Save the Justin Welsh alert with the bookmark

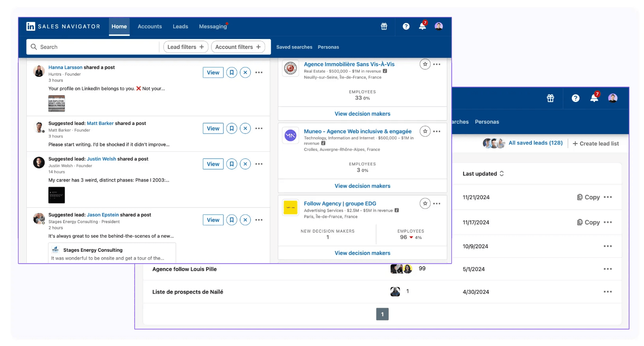point(232,164)
